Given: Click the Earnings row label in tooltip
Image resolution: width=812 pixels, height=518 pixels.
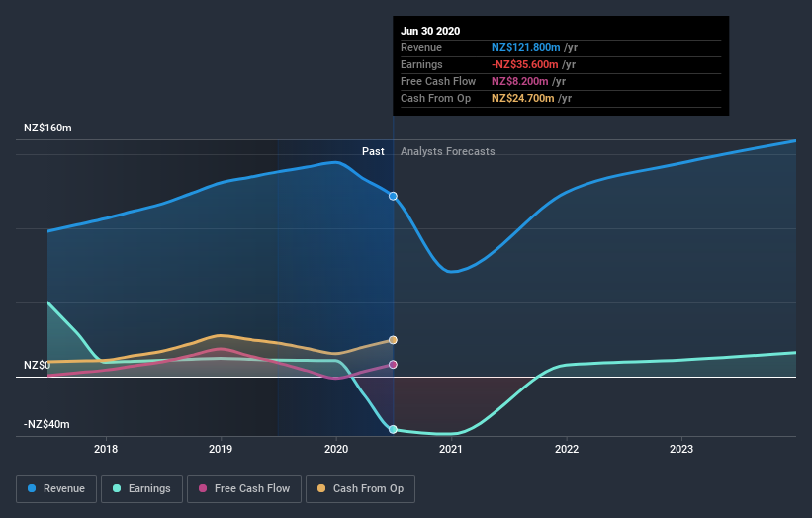Looking at the screenshot, I should pos(421,64).
